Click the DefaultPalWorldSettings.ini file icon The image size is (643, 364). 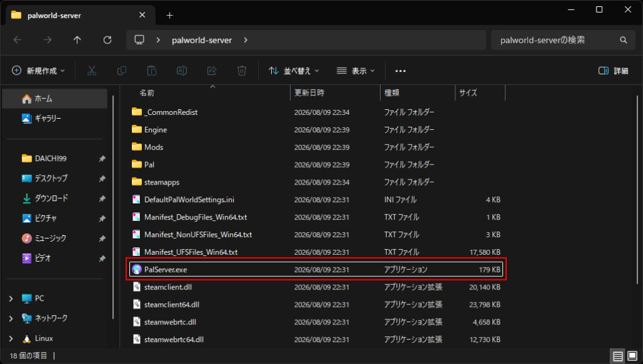pos(136,200)
